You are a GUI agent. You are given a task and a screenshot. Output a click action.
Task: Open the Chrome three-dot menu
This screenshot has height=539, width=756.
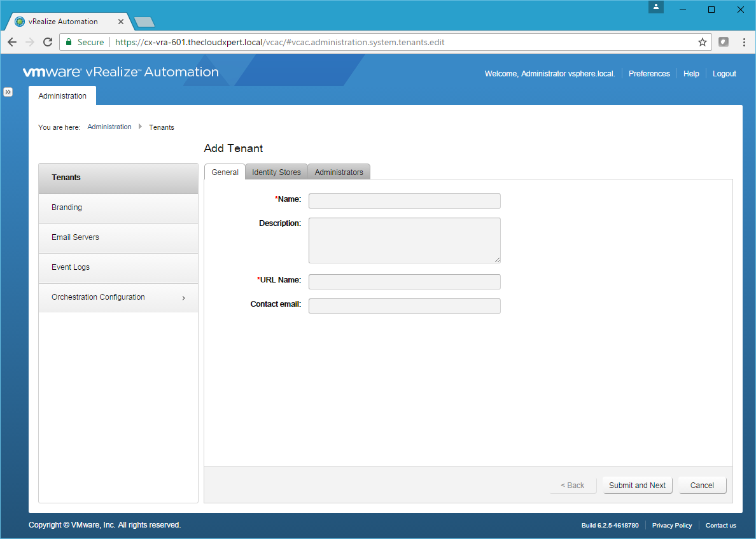[x=743, y=42]
